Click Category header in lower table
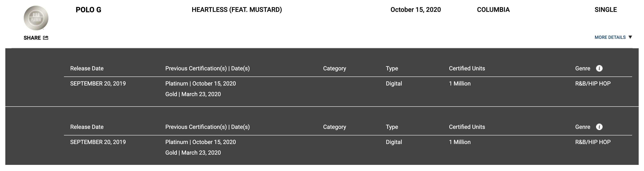This screenshot has width=644, height=171. click(335, 127)
